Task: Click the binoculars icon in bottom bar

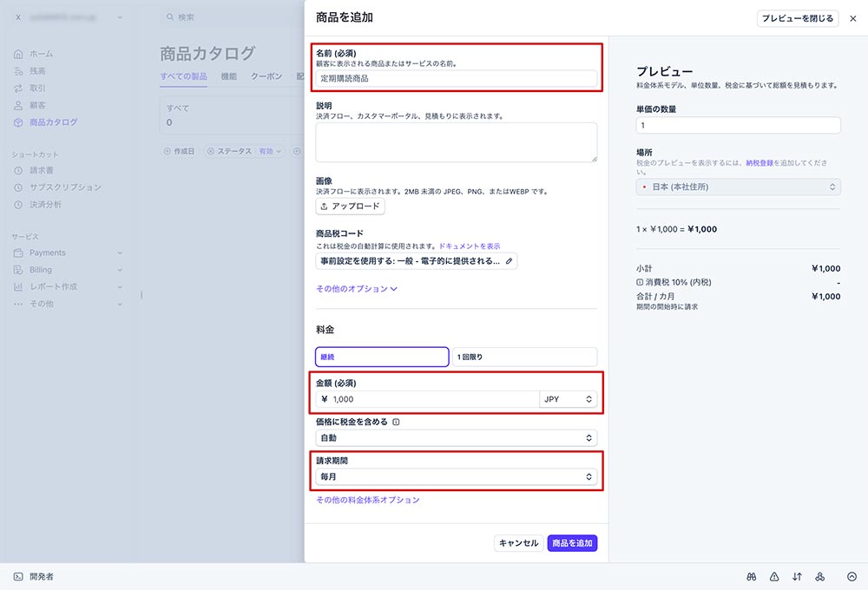Action: pos(752,576)
